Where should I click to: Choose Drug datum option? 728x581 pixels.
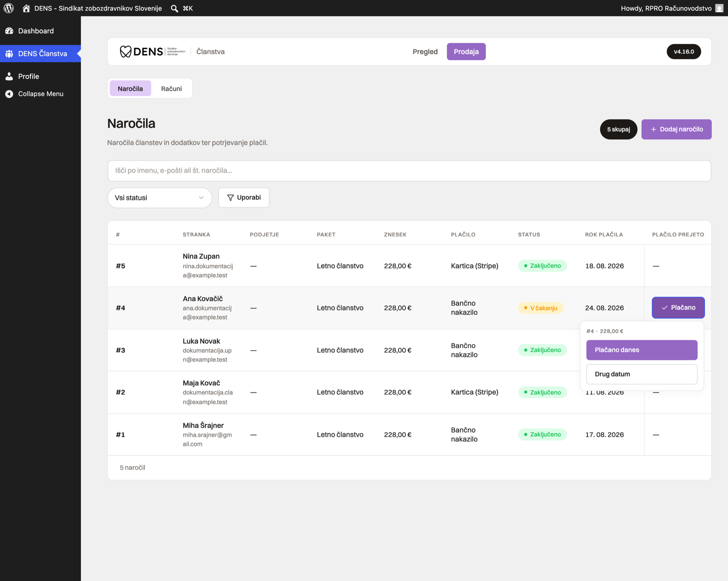(642, 374)
